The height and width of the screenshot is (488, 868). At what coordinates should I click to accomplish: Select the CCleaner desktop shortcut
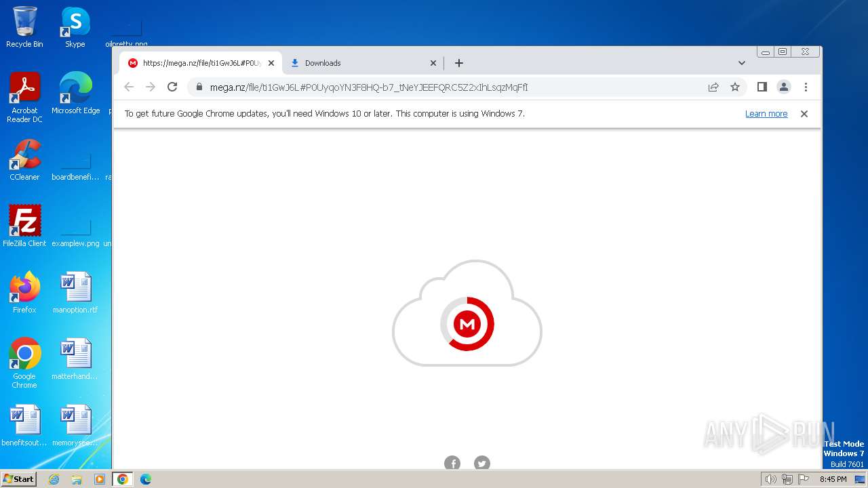coord(24,160)
